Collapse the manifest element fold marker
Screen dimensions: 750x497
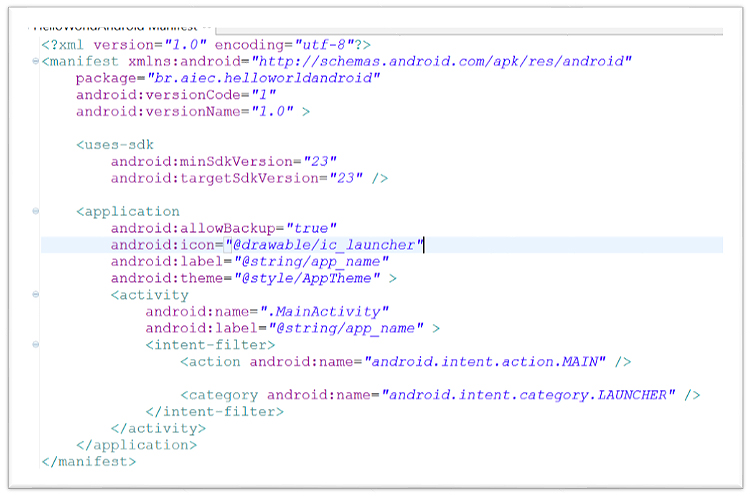[x=36, y=61]
